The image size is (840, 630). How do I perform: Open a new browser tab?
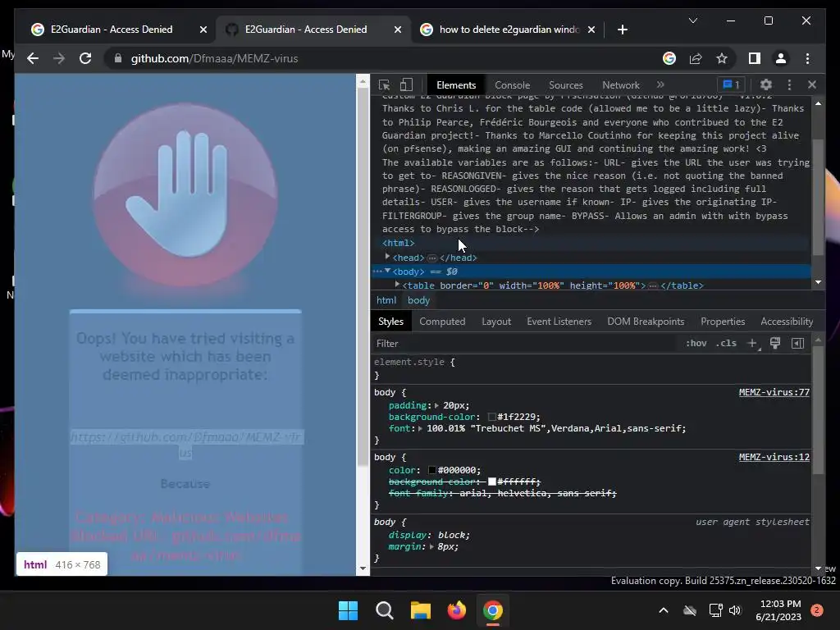click(622, 30)
